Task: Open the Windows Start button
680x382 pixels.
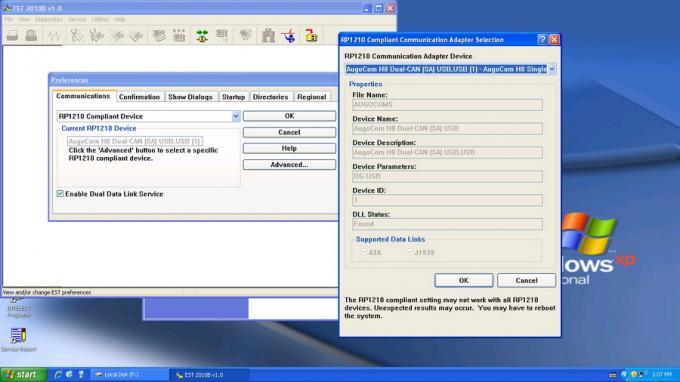Action: point(23,374)
